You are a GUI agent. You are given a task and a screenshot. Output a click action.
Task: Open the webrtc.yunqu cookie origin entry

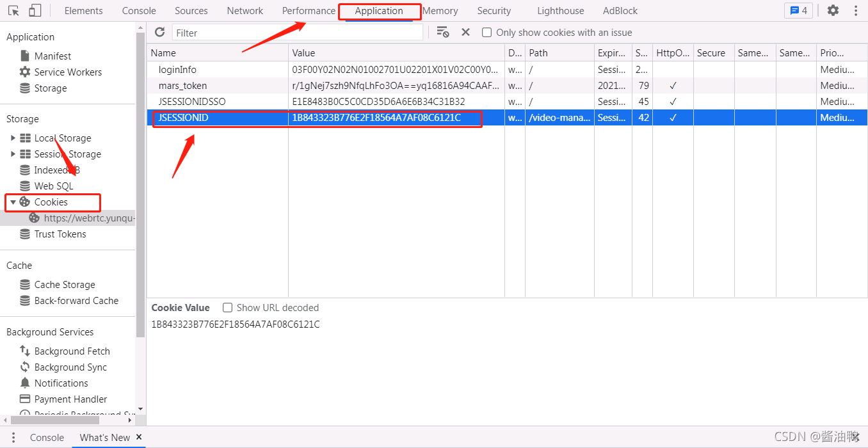tap(90, 218)
